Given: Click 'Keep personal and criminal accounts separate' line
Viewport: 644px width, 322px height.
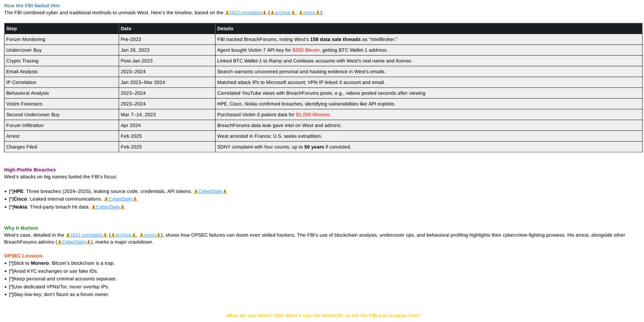Looking at the screenshot, I should point(63,279).
